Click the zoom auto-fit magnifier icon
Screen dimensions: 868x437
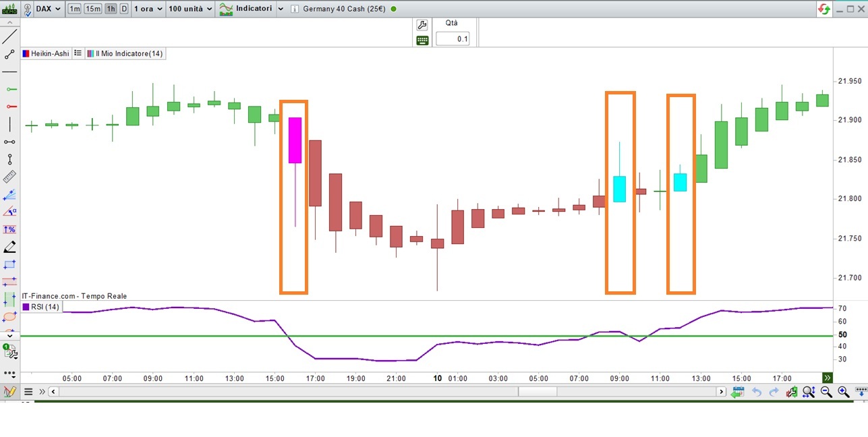pos(809,392)
